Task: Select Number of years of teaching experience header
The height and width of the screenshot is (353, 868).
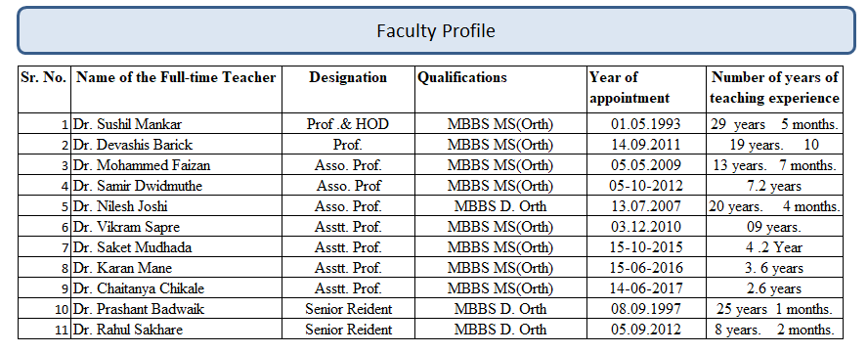Action: (x=775, y=89)
